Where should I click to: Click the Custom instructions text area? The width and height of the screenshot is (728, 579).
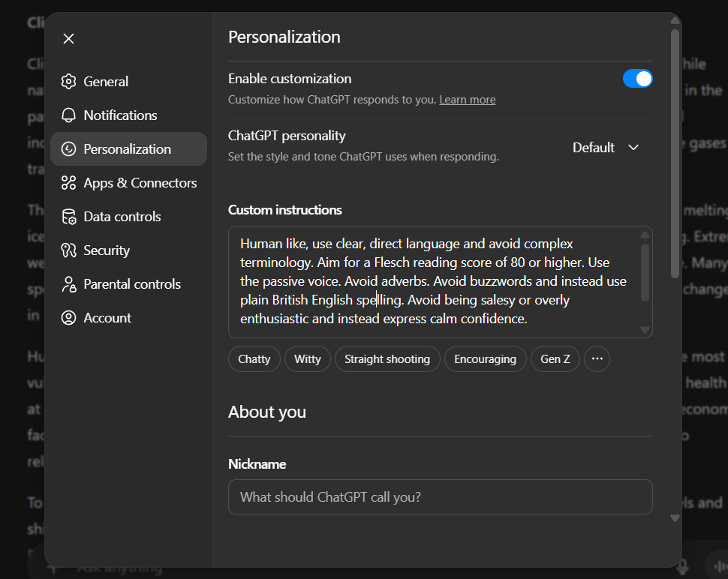[x=435, y=281]
